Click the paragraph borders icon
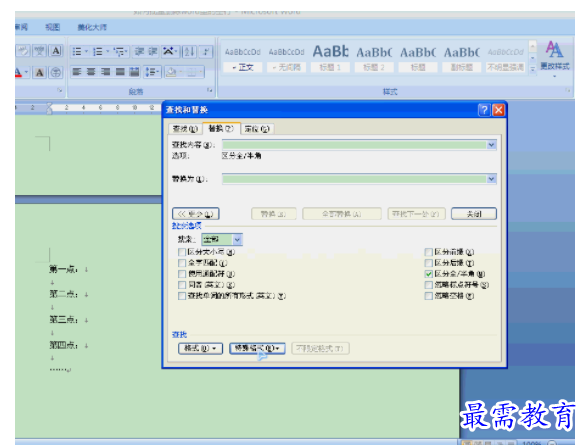584x447 pixels. (x=191, y=72)
